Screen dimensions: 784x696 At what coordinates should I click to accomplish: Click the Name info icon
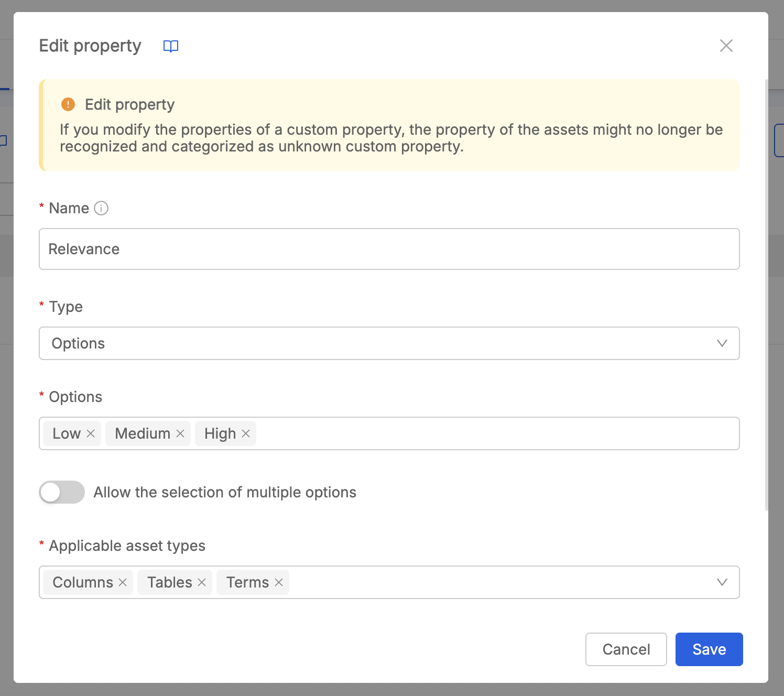[x=101, y=208]
